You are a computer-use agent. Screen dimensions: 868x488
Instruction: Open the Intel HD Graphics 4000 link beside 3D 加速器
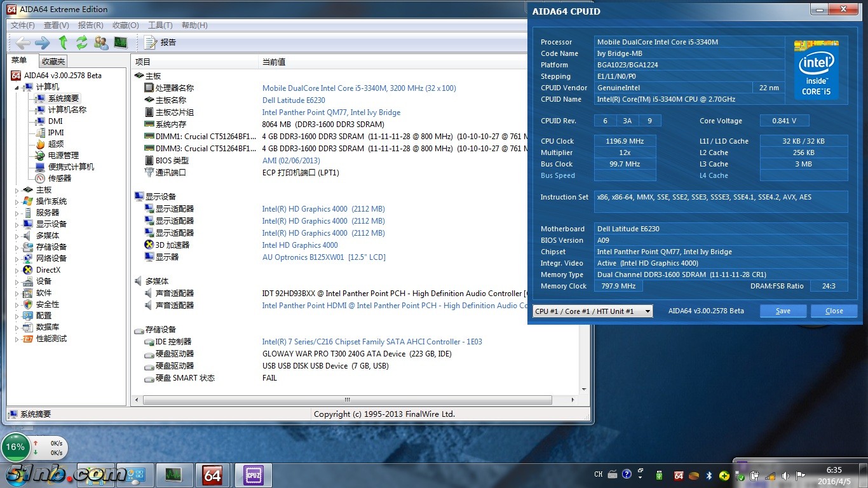[300, 245]
